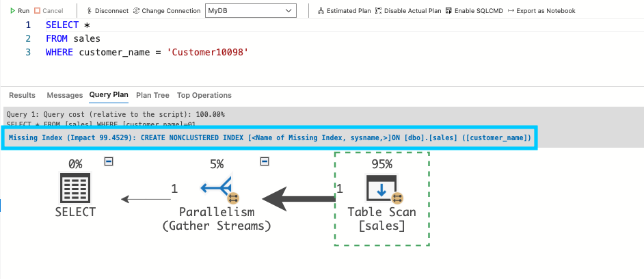This screenshot has width=644, height=279.
Task: Select the SELECT result node icon
Action: [x=75, y=187]
